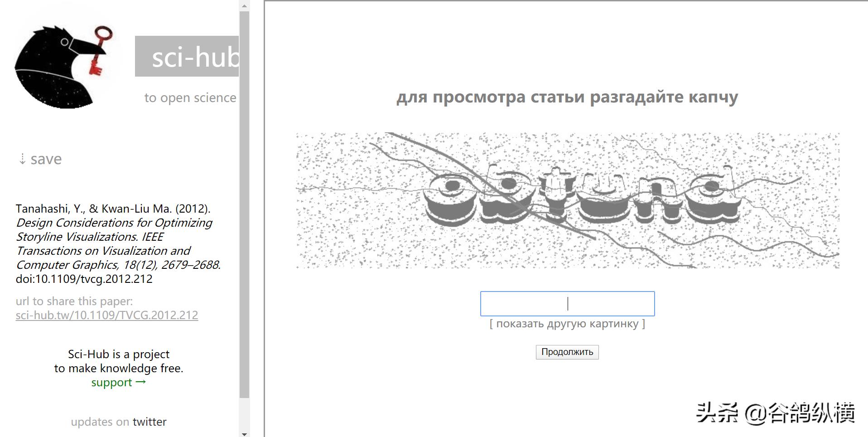Click the sci-hub gray title banner
This screenshot has height=437, width=868.
pos(187,56)
